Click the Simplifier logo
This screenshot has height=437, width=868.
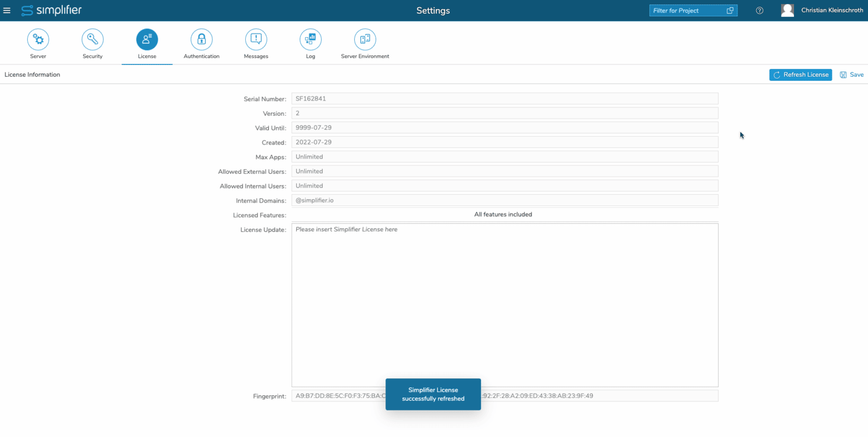pyautogui.click(x=51, y=10)
